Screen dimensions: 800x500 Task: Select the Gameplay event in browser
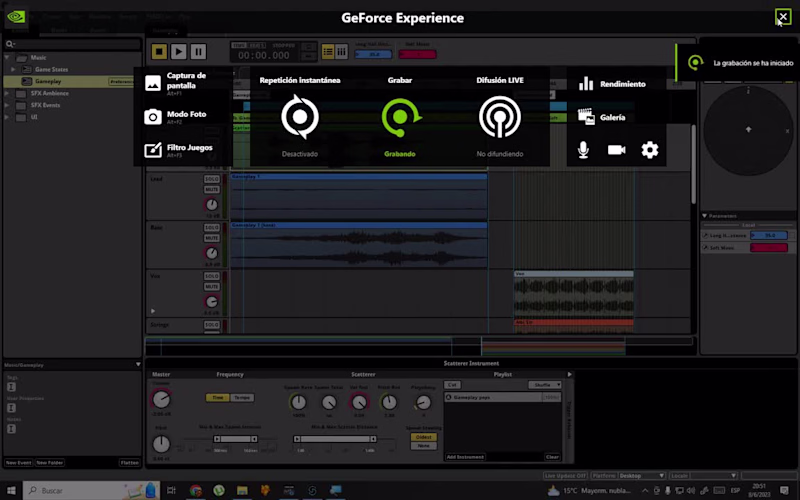click(x=48, y=81)
